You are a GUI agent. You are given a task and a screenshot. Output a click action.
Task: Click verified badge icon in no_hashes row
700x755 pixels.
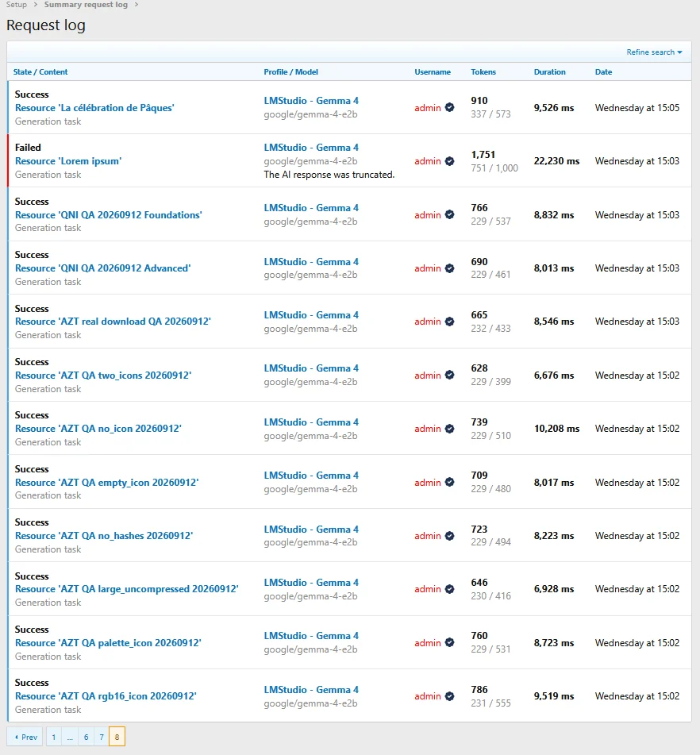click(x=449, y=535)
